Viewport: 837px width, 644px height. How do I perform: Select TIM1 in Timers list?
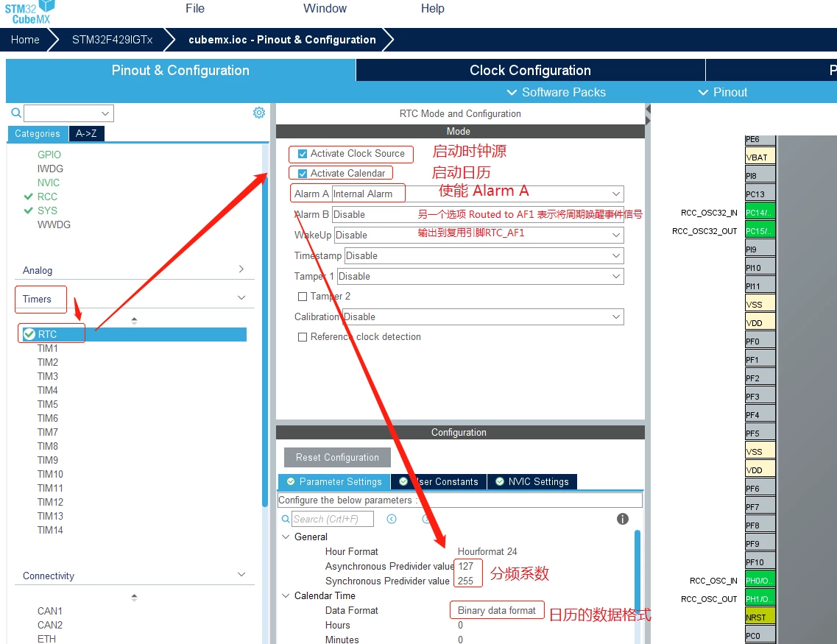tap(48, 348)
